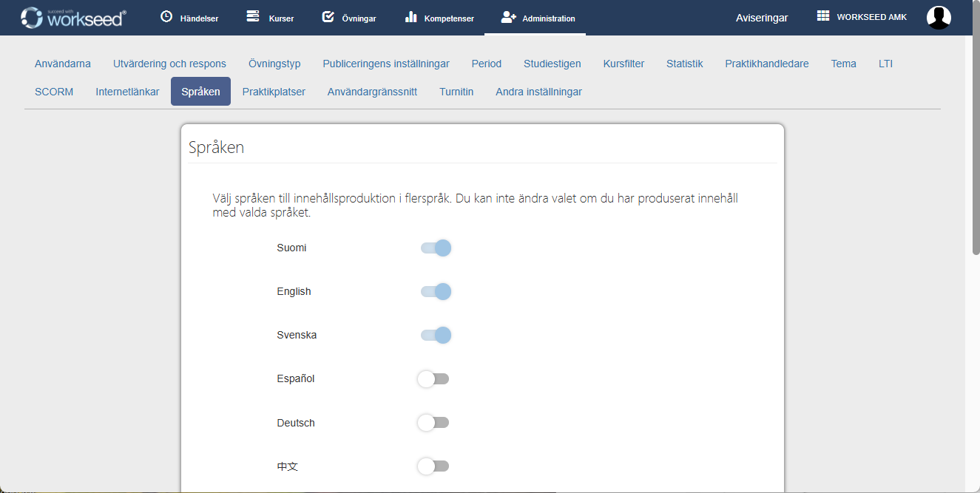980x493 pixels.
Task: Go to Andra inställningar tab
Action: 538,92
